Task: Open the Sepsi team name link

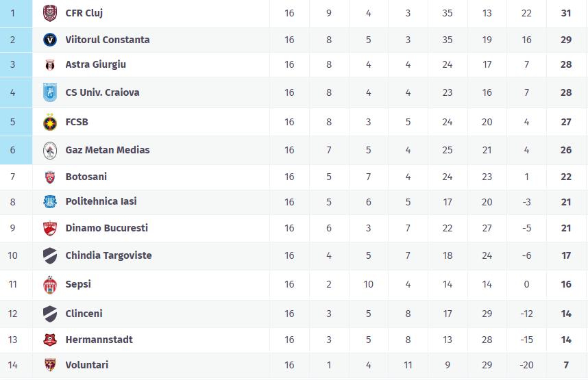Action: [78, 284]
